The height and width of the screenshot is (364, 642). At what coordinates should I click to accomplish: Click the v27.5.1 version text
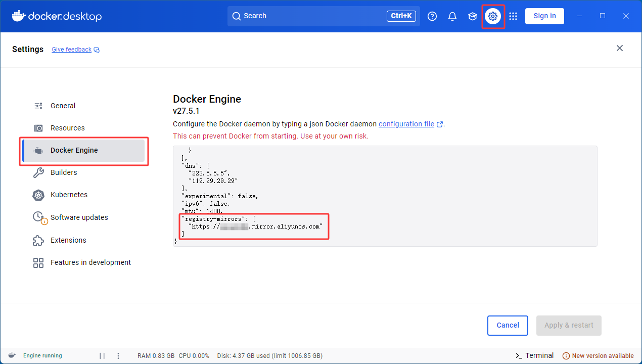pos(186,111)
